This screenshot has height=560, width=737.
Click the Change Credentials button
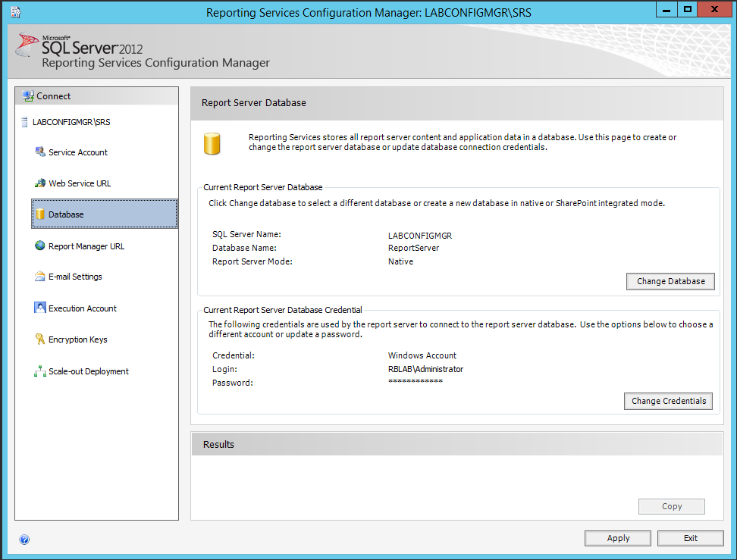tap(668, 401)
